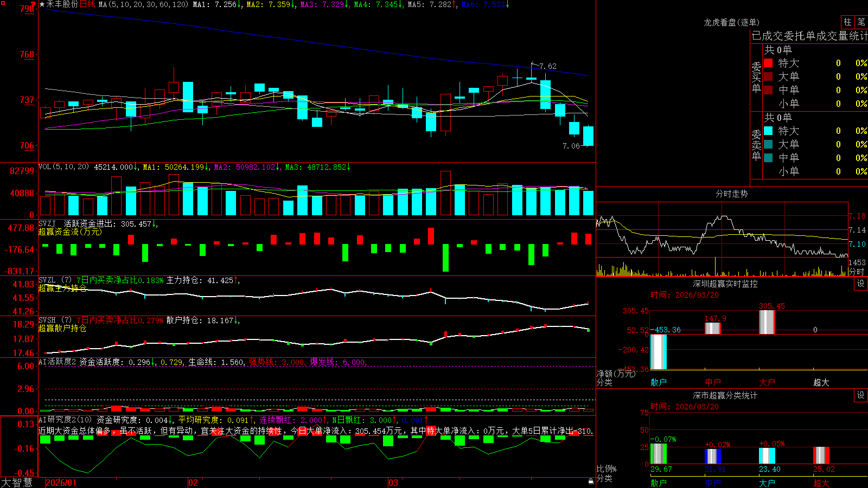Click the red 超大 ratio bar 25.02

click(821, 455)
